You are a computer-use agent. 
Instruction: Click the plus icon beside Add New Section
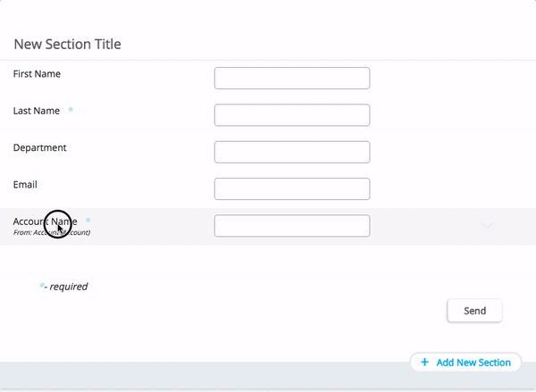(424, 363)
